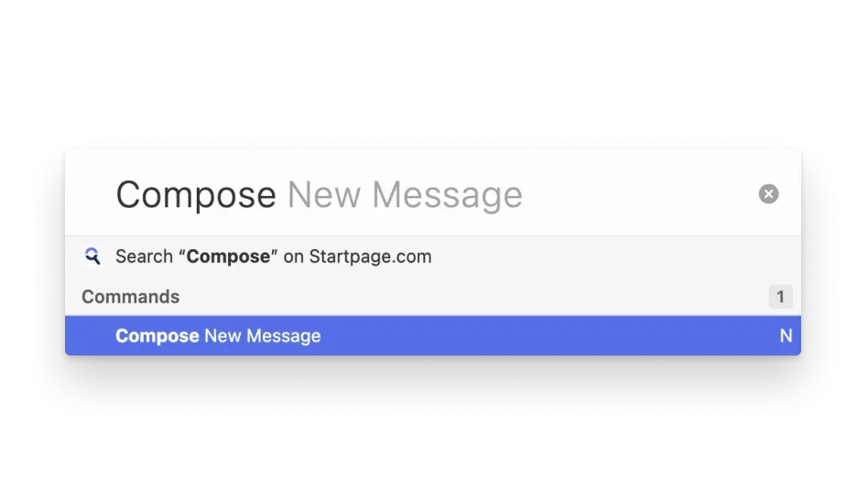Select Search "Compose" on Startpage.com result

pyautogui.click(x=433, y=257)
